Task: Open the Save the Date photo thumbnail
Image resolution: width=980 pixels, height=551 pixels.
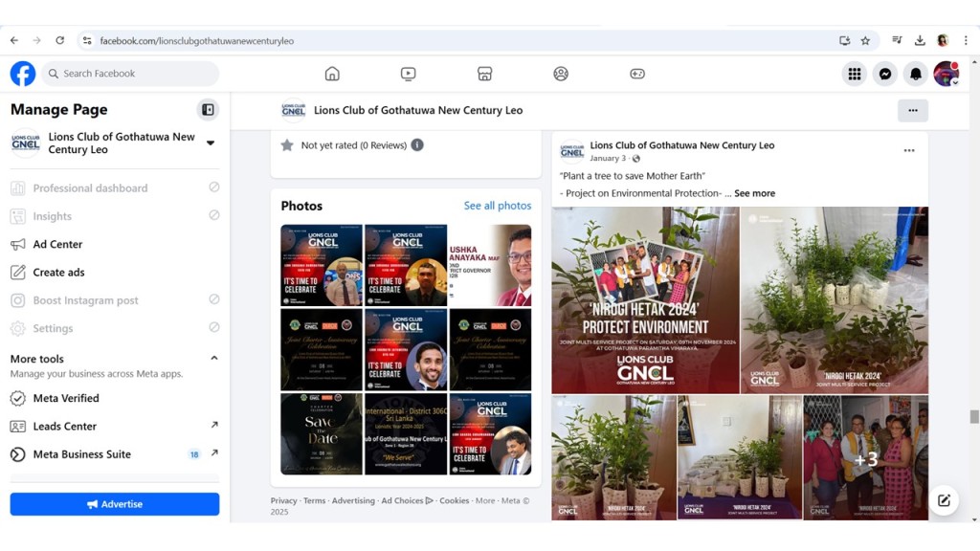Action: click(x=322, y=434)
